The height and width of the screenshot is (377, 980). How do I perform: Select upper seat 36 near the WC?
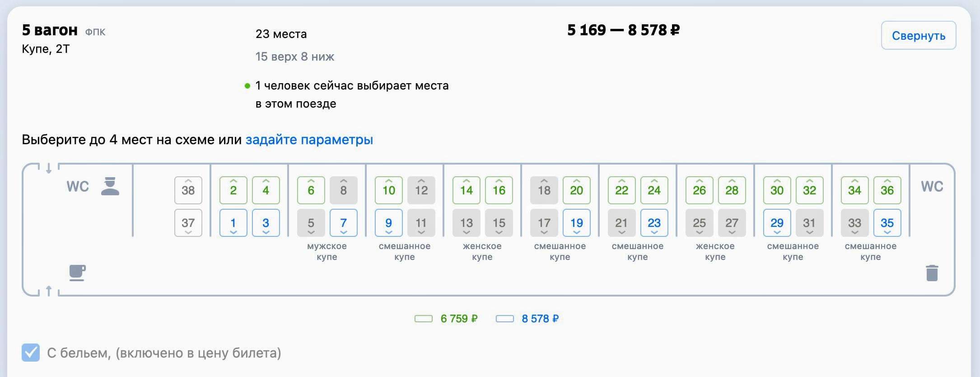pyautogui.click(x=887, y=190)
